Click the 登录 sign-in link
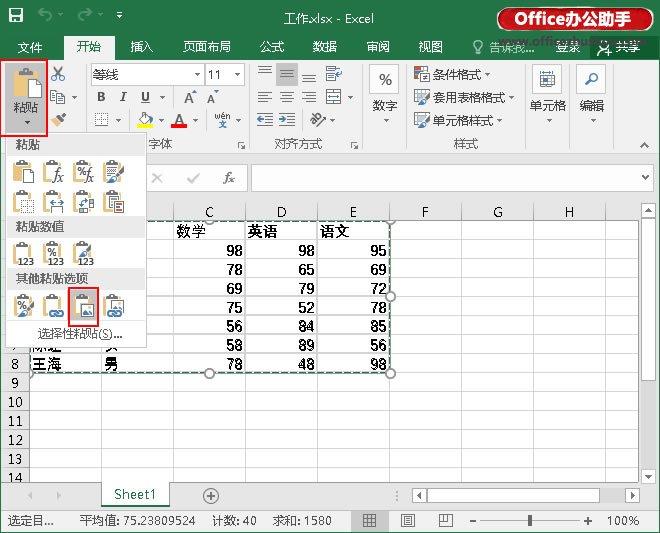The image size is (660, 533). click(x=568, y=47)
